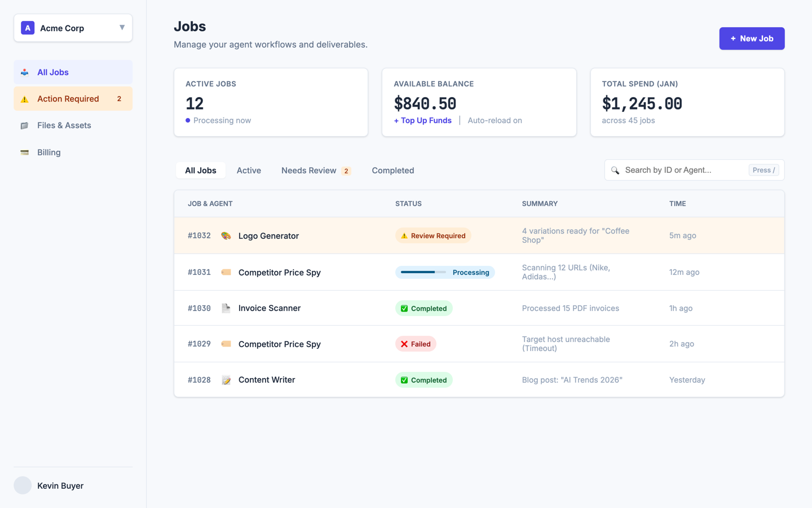Click the Content Writer agent icon
The image size is (812, 508).
226,379
